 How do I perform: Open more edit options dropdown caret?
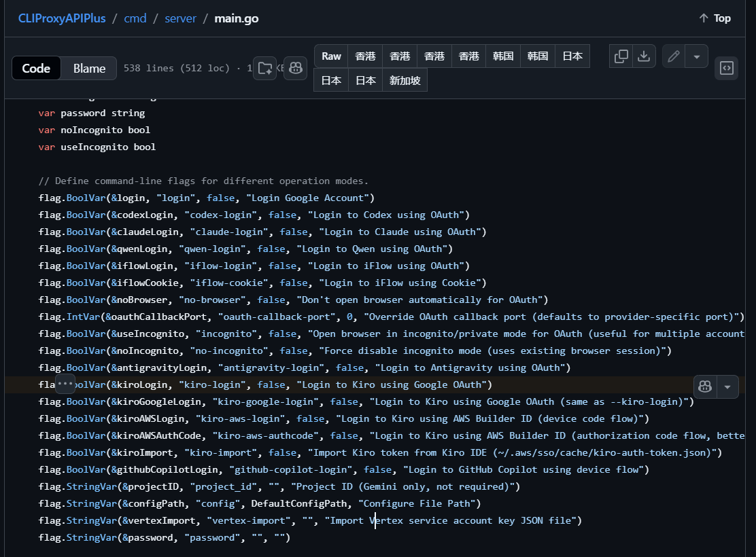pyautogui.click(x=697, y=56)
